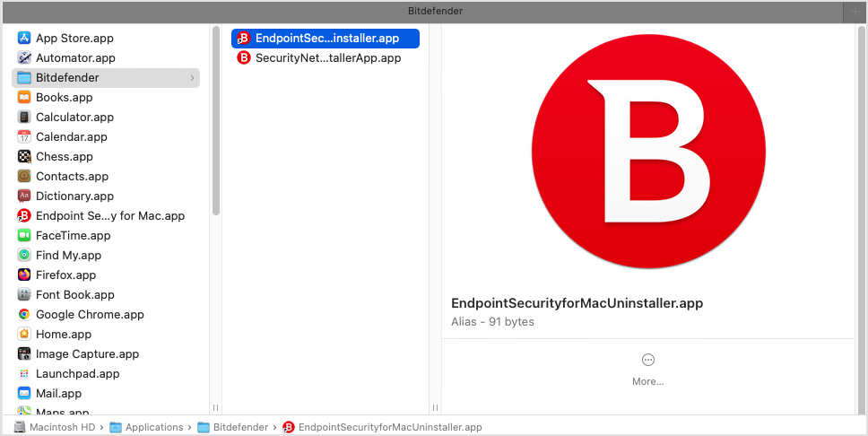Click Applications folder icon in path bar
Image resolution: width=868 pixels, height=436 pixels.
[x=115, y=427]
